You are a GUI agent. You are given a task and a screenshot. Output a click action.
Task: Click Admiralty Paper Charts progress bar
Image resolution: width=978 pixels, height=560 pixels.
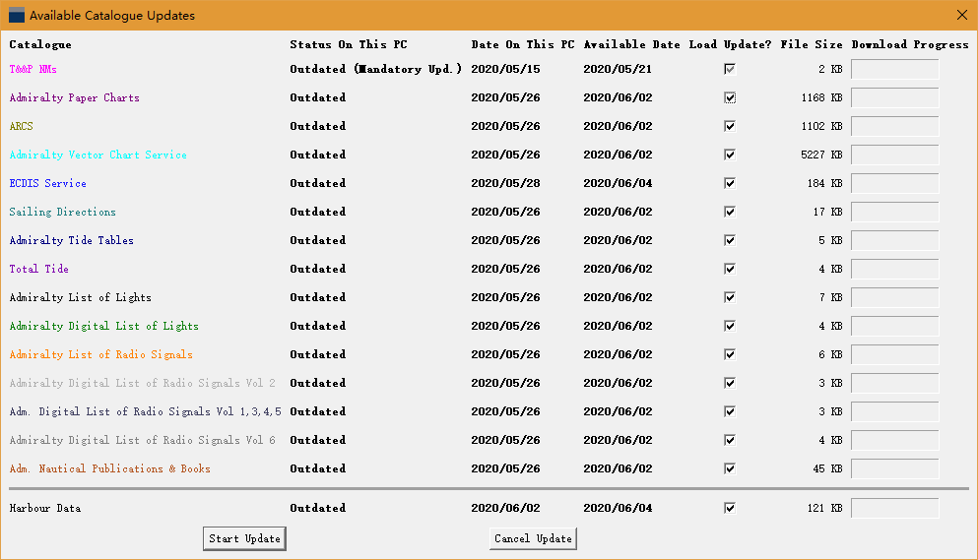(x=894, y=97)
